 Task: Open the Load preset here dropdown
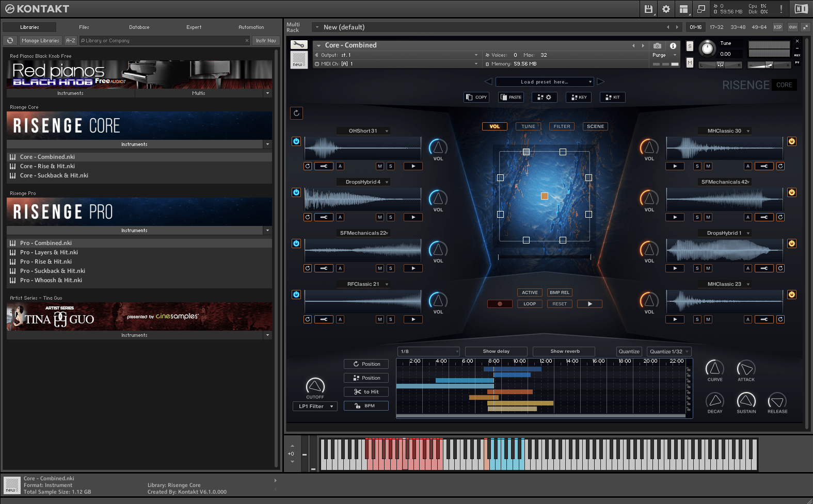point(545,82)
